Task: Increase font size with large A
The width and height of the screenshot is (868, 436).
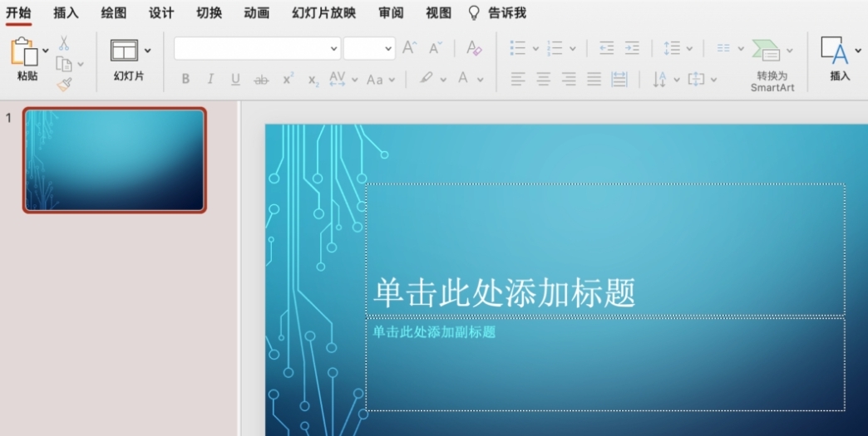Action: [x=410, y=47]
